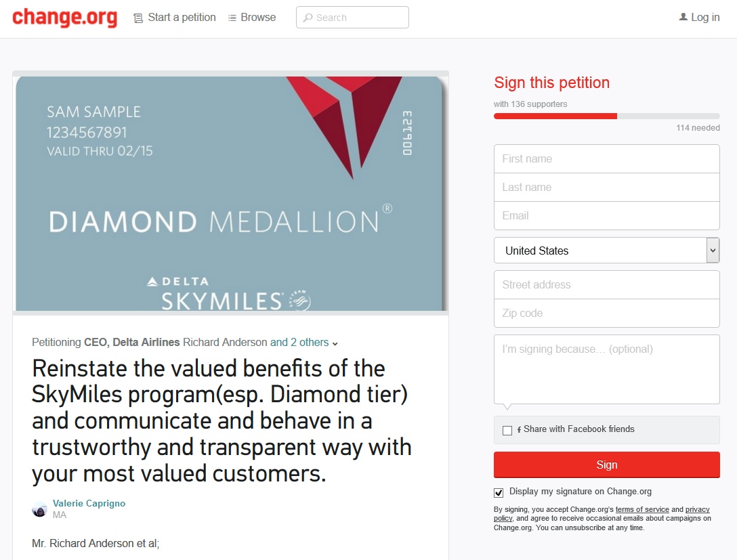Open the United States country dropdown
The width and height of the screenshot is (737, 560).
tap(606, 251)
